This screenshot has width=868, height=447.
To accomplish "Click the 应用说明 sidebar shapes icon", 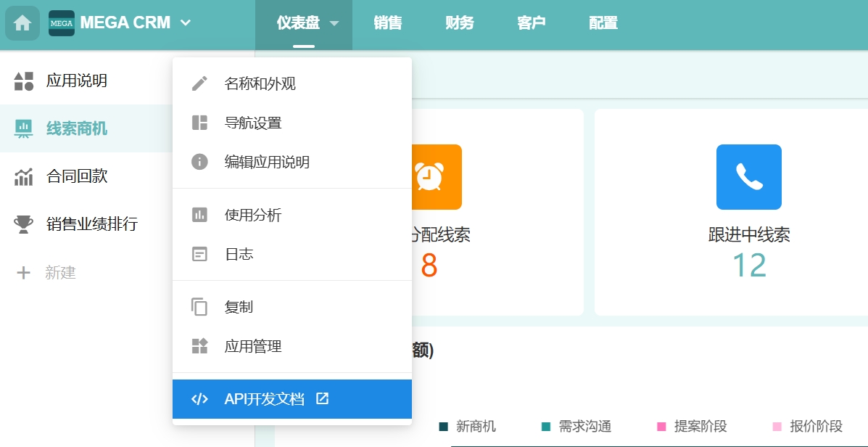I will (x=24, y=81).
